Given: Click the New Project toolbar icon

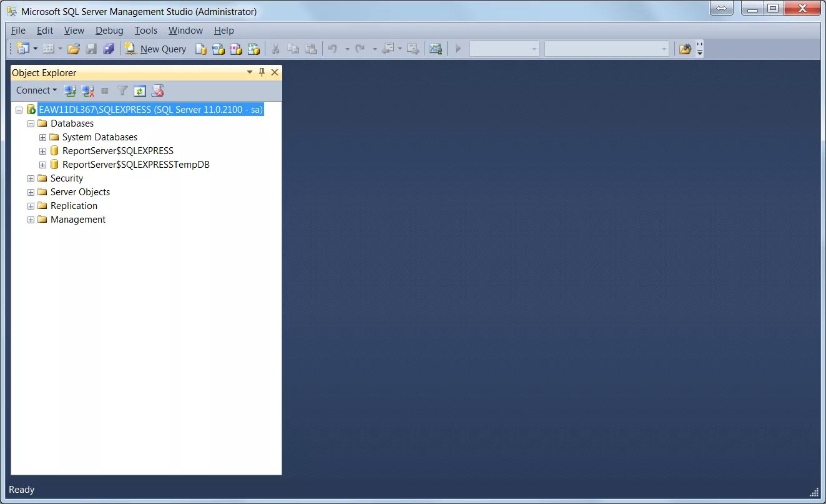Looking at the screenshot, I should tap(23, 49).
